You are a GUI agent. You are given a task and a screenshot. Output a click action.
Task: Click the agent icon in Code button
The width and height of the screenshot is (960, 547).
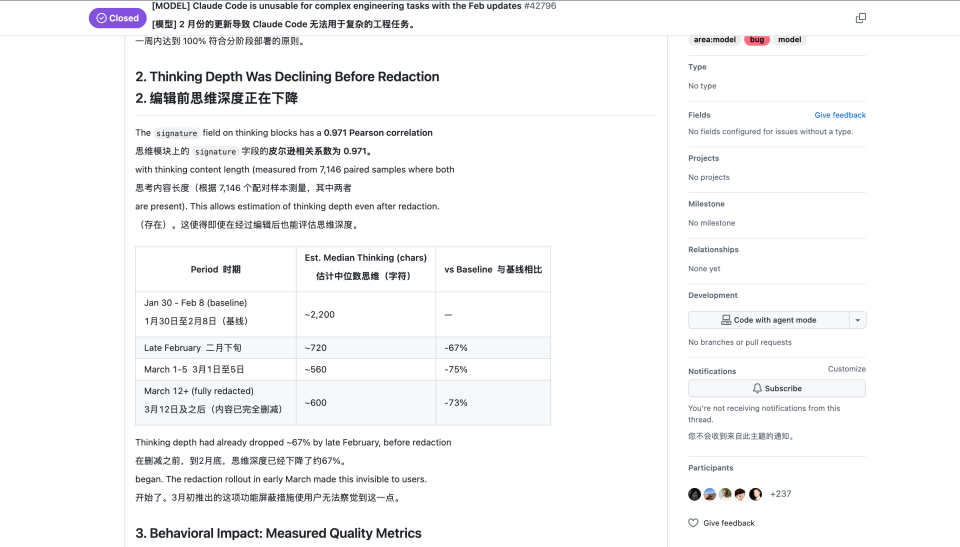pos(726,320)
